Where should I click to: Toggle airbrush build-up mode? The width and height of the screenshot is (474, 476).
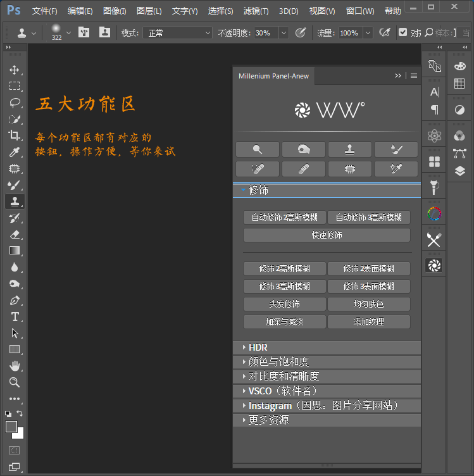pyautogui.click(x=385, y=32)
